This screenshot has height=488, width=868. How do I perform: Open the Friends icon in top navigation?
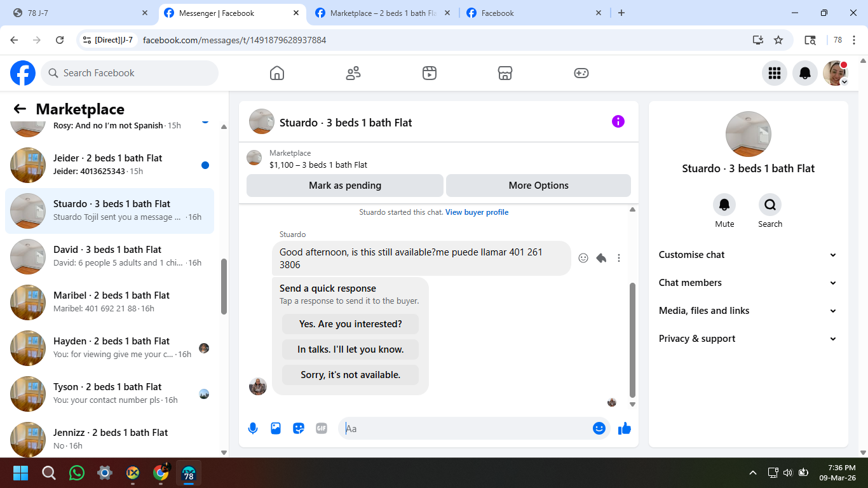[x=353, y=73]
